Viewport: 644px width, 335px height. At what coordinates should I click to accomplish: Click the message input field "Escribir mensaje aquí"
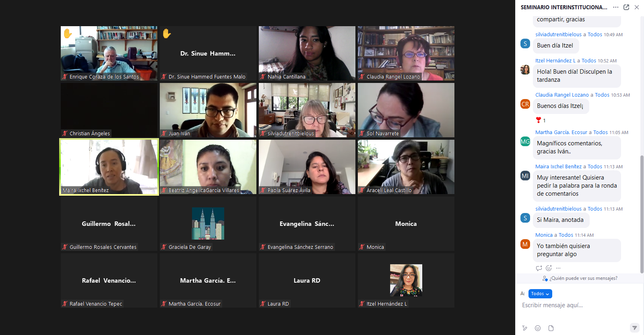pyautogui.click(x=578, y=305)
